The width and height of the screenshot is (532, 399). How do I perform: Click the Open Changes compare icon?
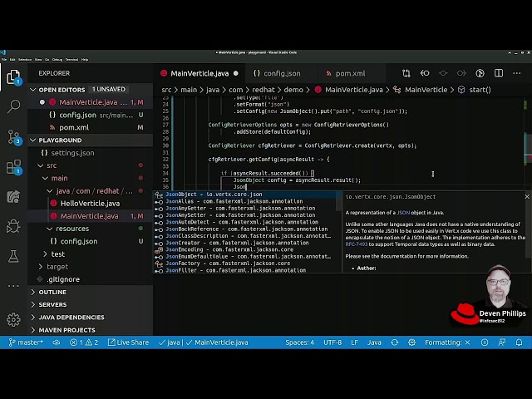pos(406,73)
